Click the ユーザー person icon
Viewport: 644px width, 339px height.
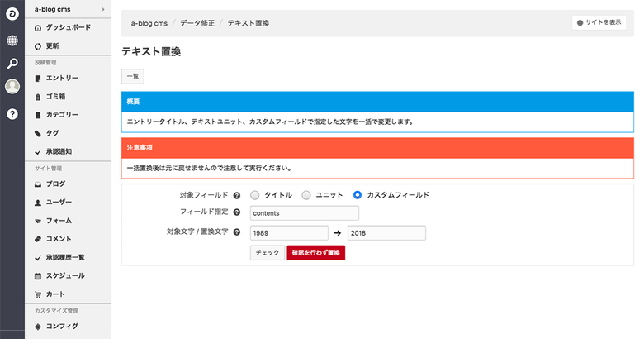(38, 203)
